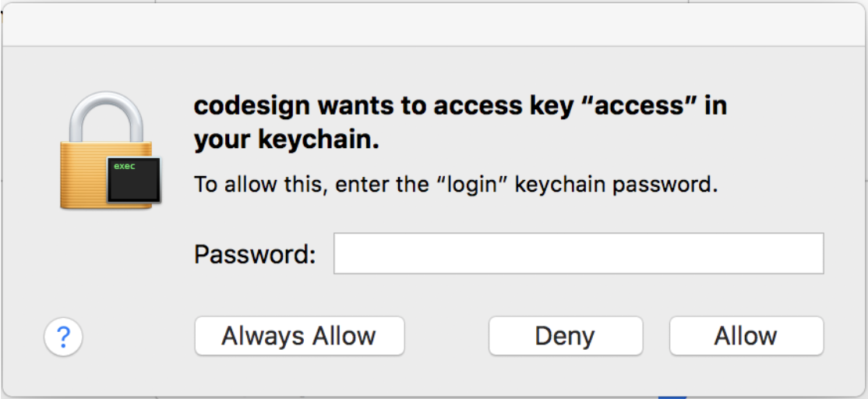
Task: Open help with the question mark button
Action: (x=64, y=337)
